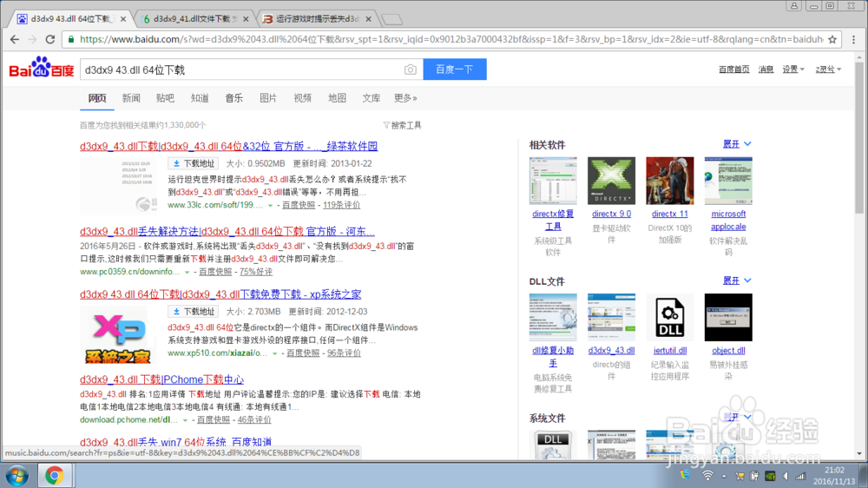The height and width of the screenshot is (488, 868).
Task: Click the Wi-Fi tray icon
Action: [707, 476]
